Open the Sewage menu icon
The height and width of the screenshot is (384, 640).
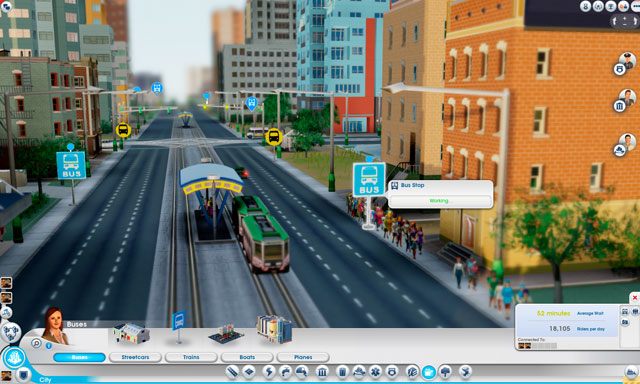302,372
